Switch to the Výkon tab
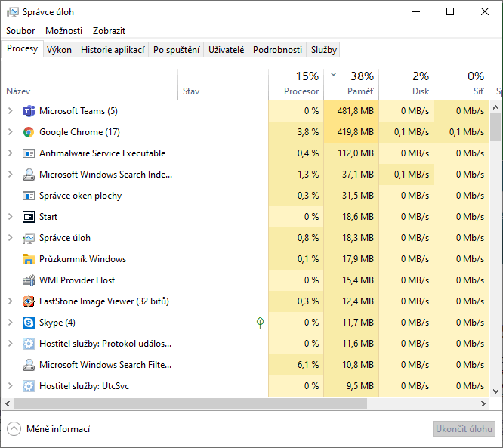Screen dimensions: 503x448 click(x=59, y=50)
